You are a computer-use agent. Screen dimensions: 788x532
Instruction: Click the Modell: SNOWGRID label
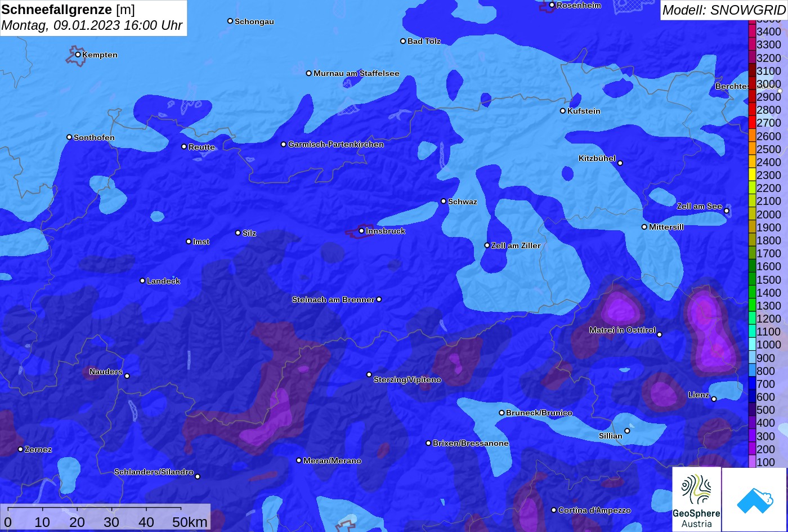click(724, 10)
